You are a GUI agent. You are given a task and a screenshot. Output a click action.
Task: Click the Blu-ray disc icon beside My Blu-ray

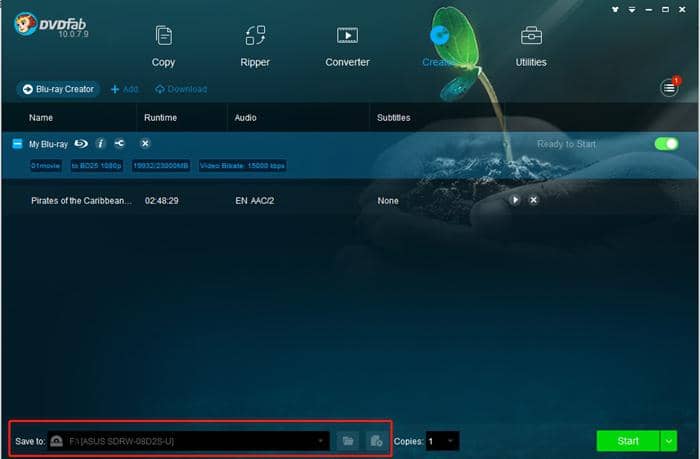pos(81,143)
